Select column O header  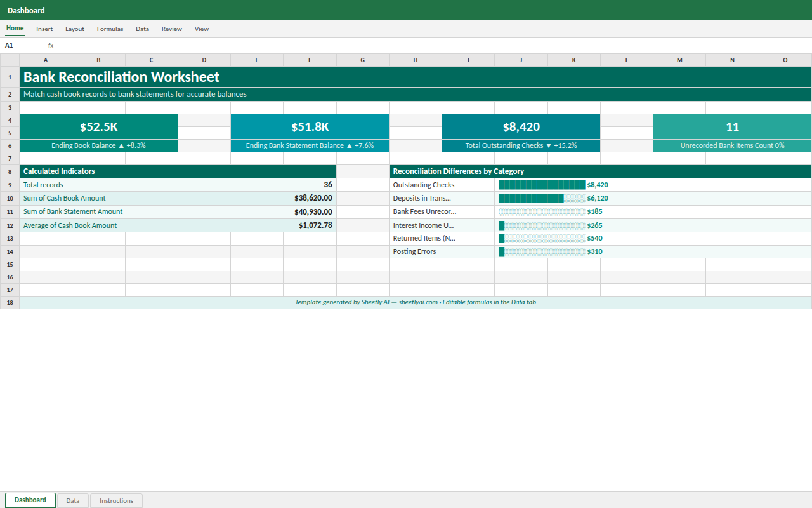pyautogui.click(x=785, y=60)
